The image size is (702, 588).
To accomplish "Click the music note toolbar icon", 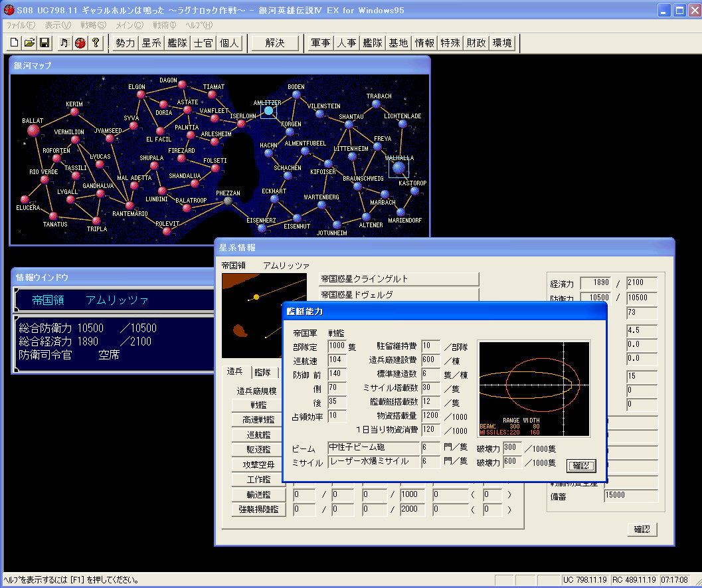I will click(x=65, y=43).
